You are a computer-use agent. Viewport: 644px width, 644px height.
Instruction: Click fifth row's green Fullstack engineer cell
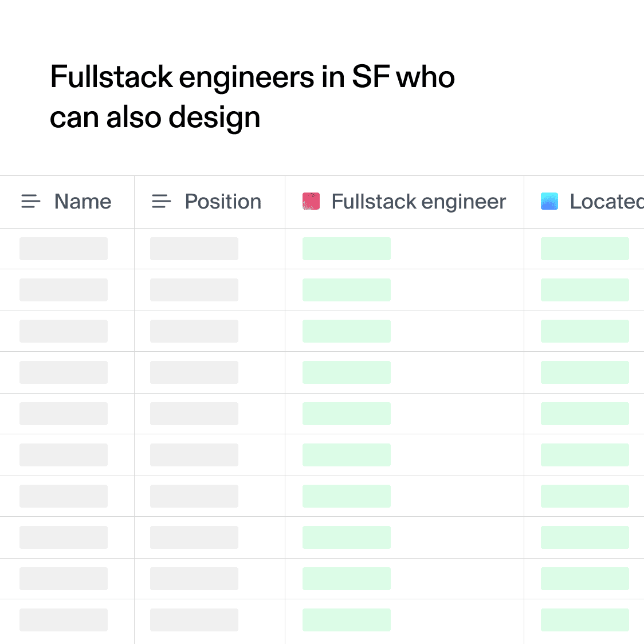347,414
